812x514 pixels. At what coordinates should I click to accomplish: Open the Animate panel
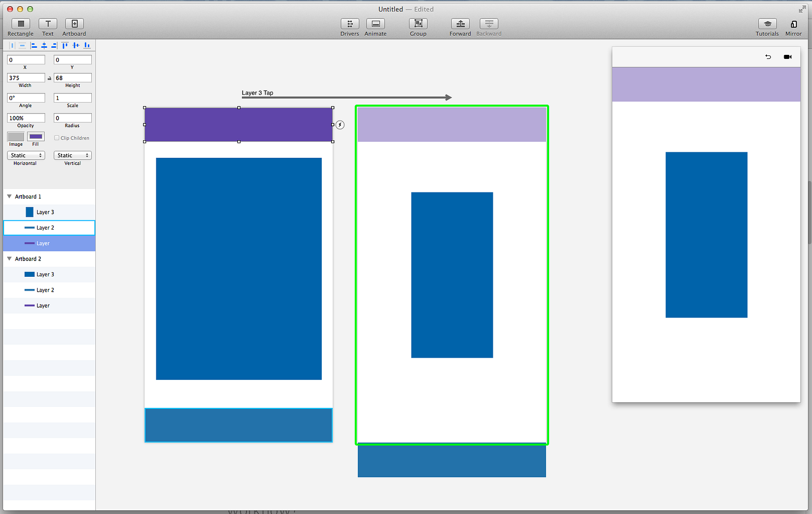pos(376,24)
